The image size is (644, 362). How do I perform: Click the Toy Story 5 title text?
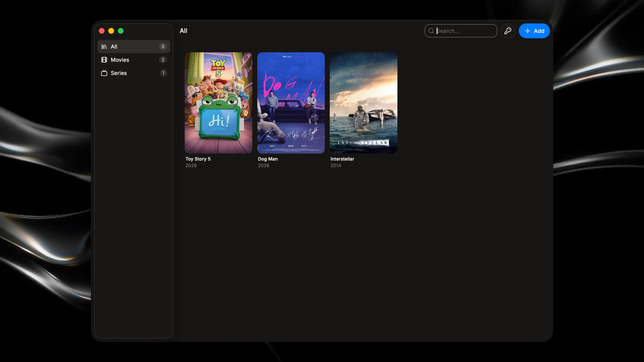click(x=198, y=159)
